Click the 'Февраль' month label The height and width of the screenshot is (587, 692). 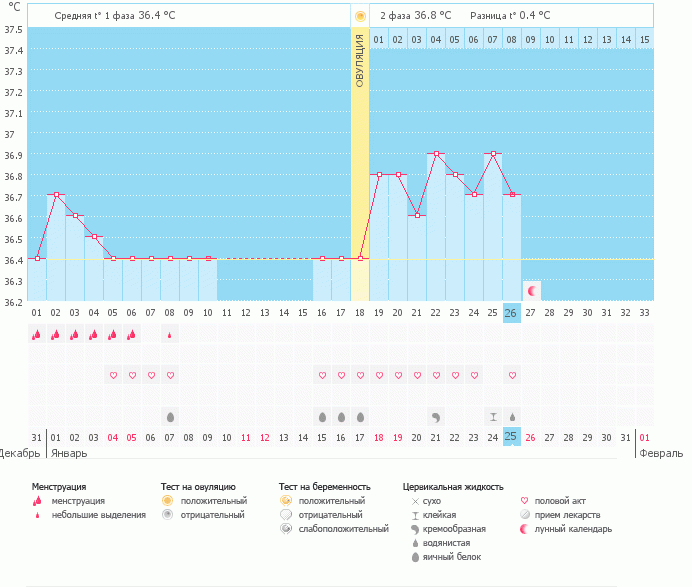(664, 452)
